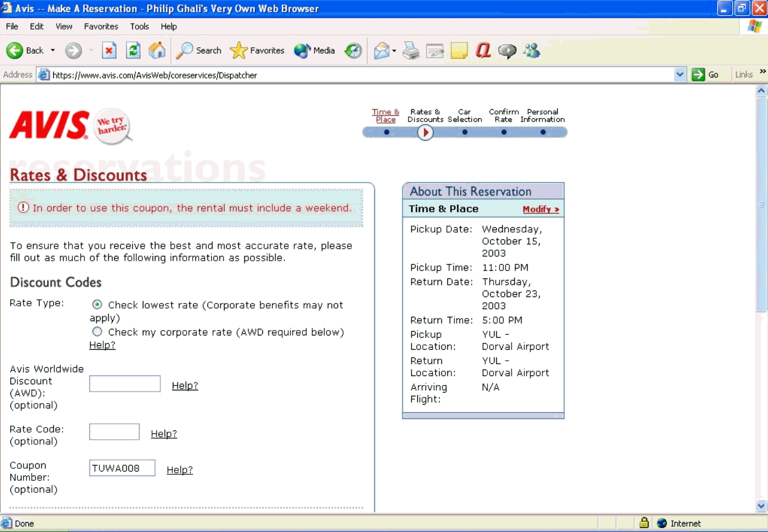Go to the Time & Place step link

tap(386, 116)
